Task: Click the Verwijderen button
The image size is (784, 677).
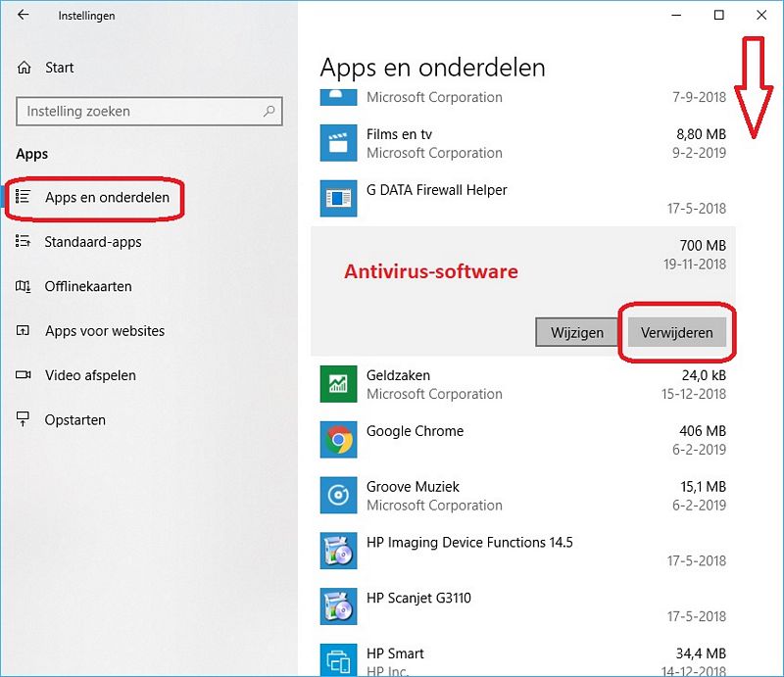Action: [677, 332]
